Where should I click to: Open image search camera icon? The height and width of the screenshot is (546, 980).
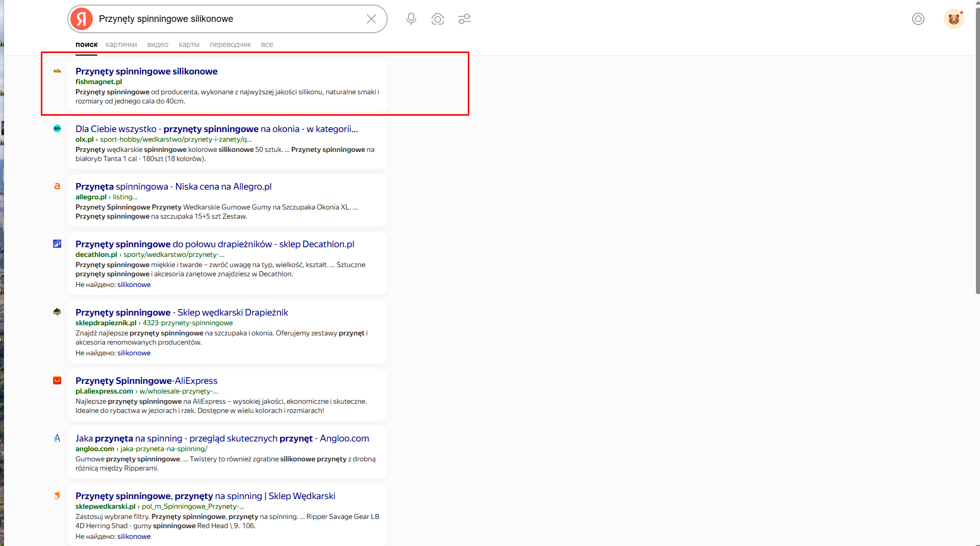438,19
